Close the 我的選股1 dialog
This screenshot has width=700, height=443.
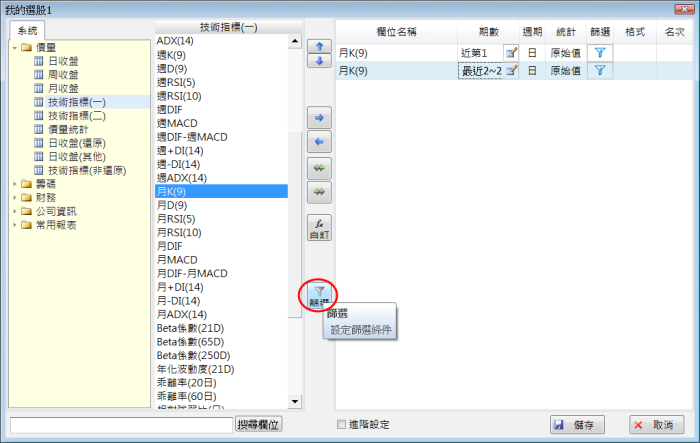[x=684, y=9]
